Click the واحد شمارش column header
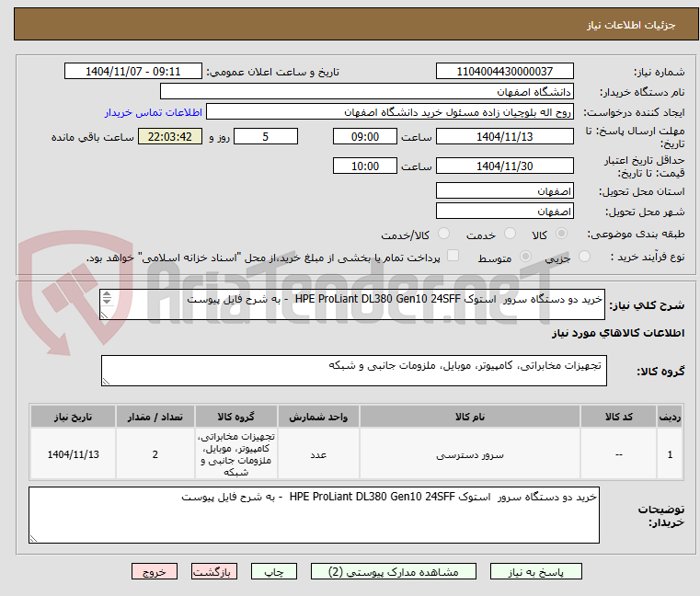Viewport: 700px width, 596px height. click(318, 417)
